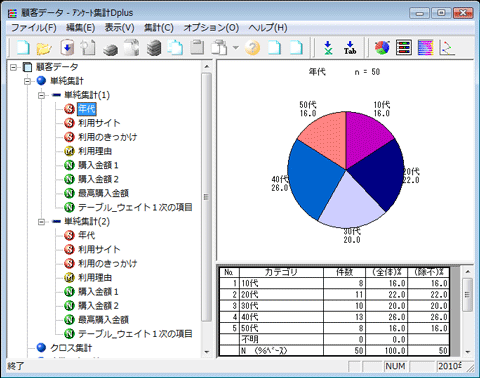The height and width of the screenshot is (378, 480).
Task: Collapse the 単純集計(1) tree branch
Action: point(41,96)
